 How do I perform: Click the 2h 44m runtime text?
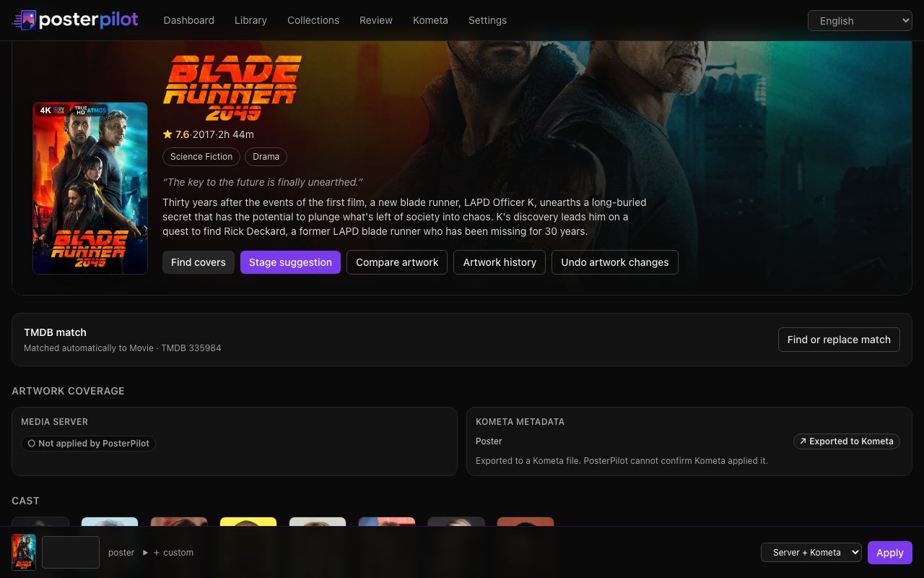click(236, 134)
